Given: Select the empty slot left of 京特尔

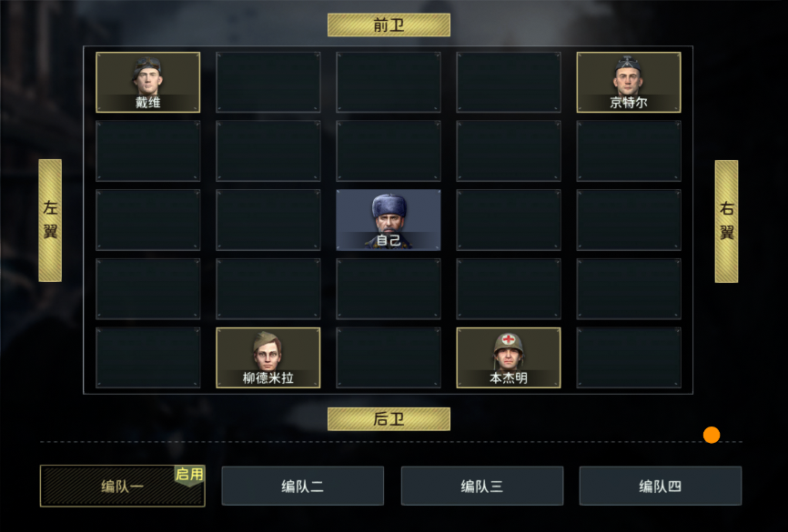Looking at the screenshot, I should tap(509, 83).
